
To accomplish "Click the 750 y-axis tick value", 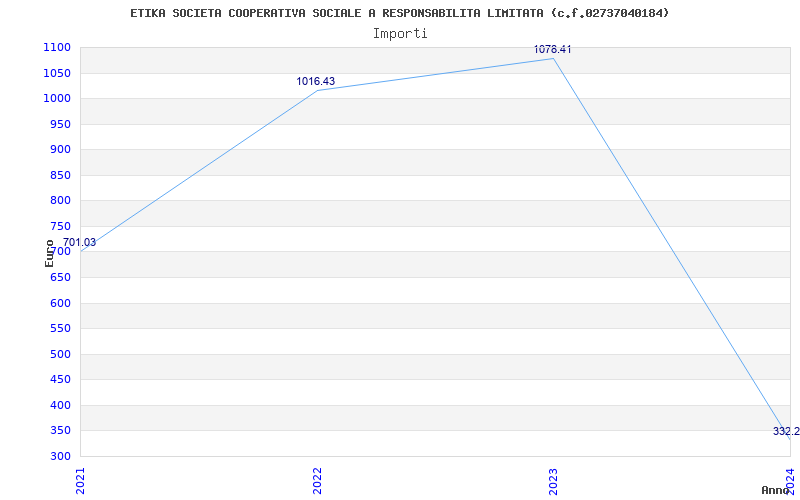I will pos(63,227).
